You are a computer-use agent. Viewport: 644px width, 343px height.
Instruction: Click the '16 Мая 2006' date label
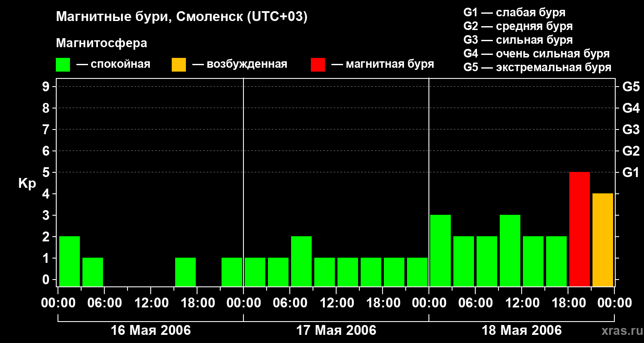pyautogui.click(x=151, y=331)
